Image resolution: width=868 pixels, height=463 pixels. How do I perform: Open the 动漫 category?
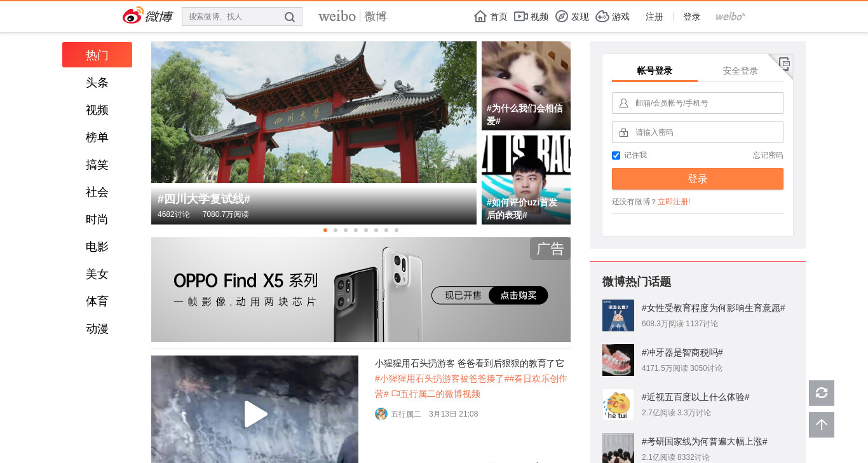(x=97, y=329)
